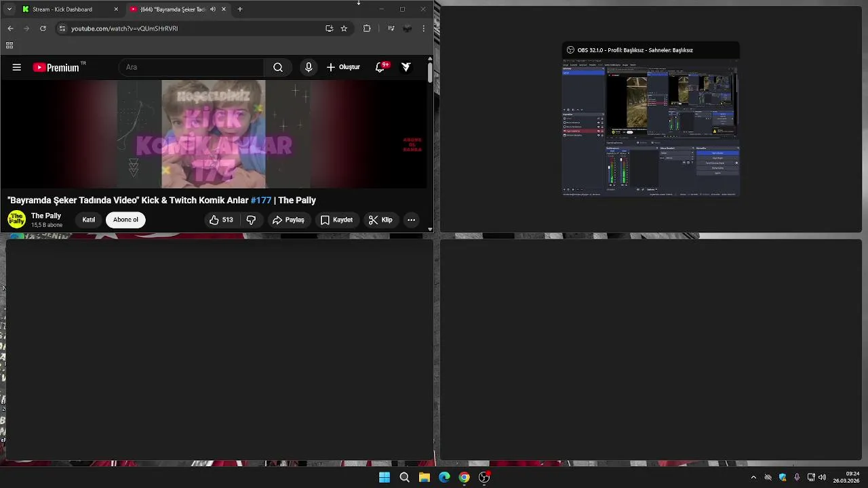
Task: Open Chrome profile avatar
Action: 408,28
